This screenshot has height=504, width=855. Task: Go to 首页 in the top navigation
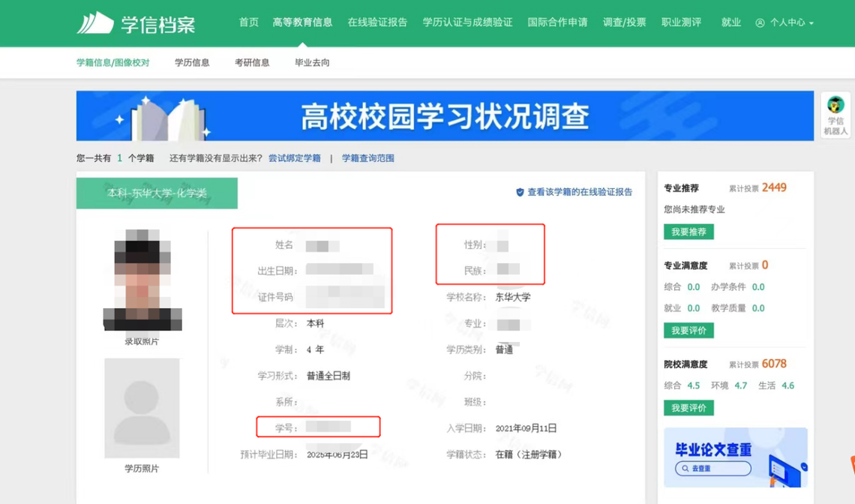(249, 22)
